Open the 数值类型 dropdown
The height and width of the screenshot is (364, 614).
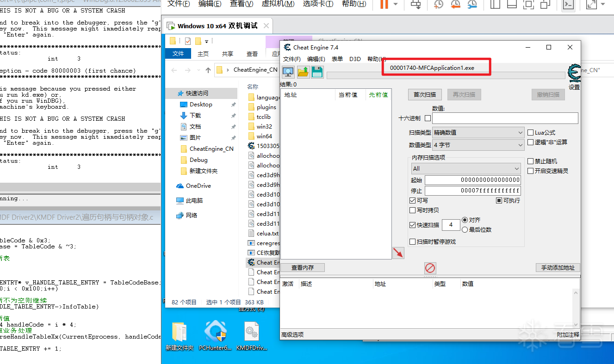click(478, 145)
